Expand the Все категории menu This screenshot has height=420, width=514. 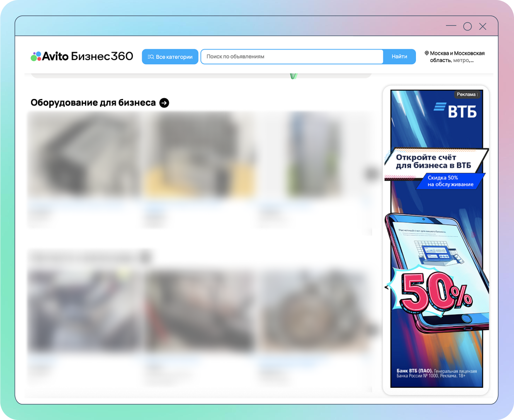(170, 57)
